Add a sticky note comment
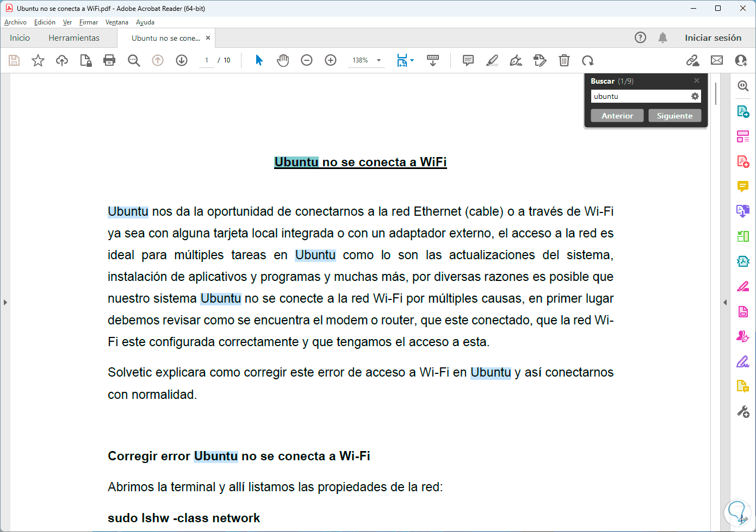The height and width of the screenshot is (532, 756). 468,60
